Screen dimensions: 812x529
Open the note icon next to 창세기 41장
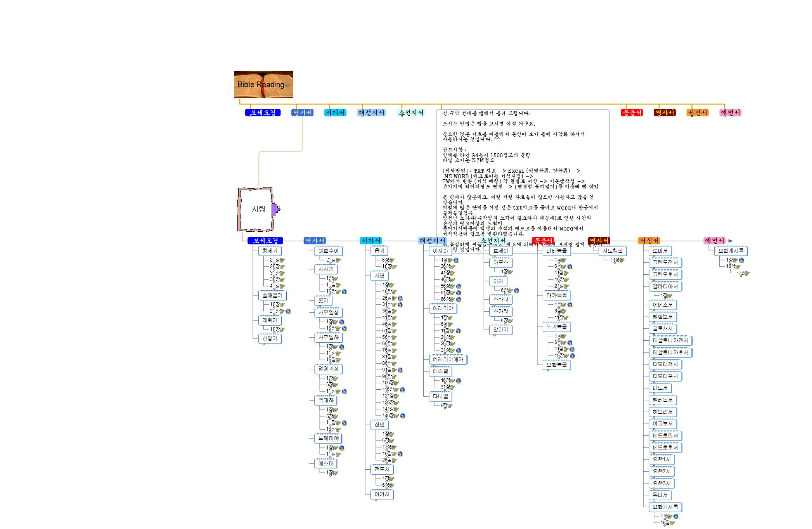[282, 286]
